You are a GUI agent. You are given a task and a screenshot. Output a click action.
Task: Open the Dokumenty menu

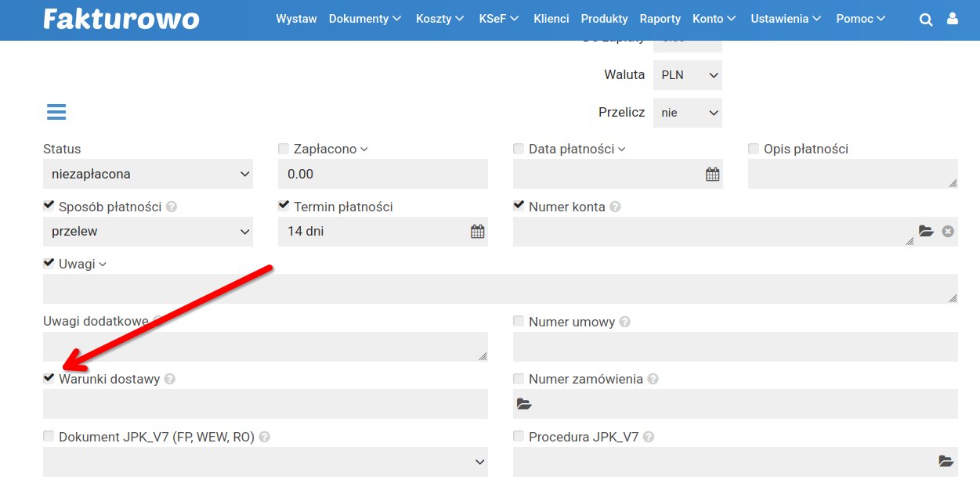(x=365, y=19)
